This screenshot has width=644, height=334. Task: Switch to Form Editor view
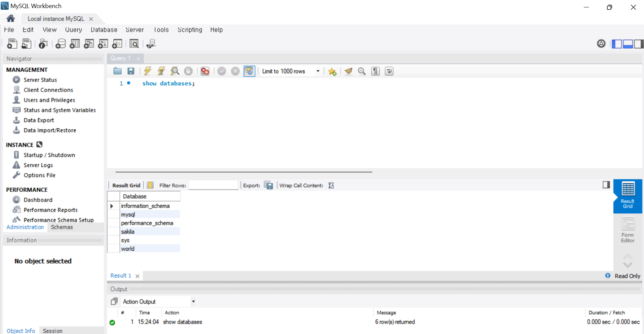click(628, 230)
